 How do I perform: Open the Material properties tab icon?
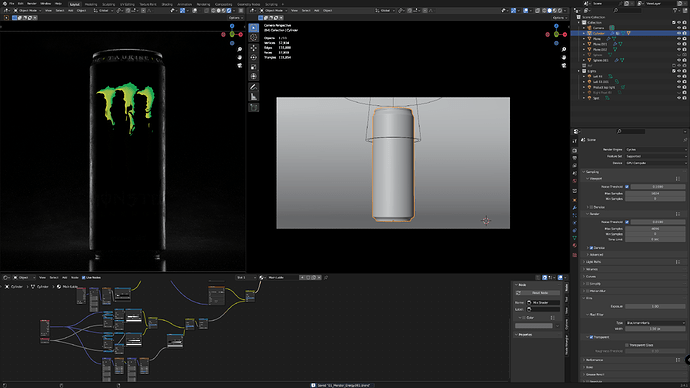click(x=575, y=245)
